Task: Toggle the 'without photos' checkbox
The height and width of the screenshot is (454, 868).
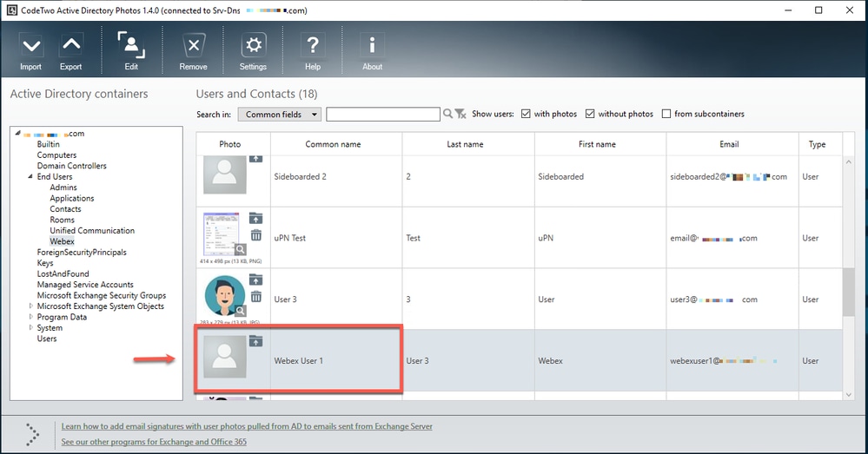Action: 590,114
